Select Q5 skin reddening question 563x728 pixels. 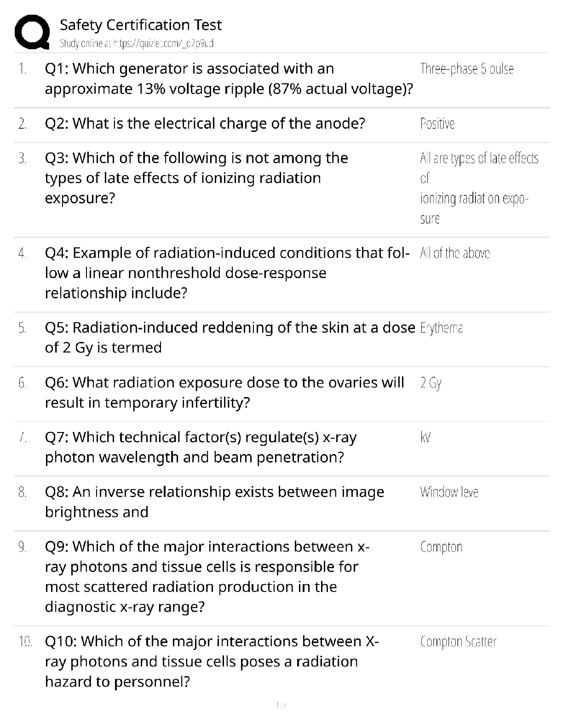[230, 337]
